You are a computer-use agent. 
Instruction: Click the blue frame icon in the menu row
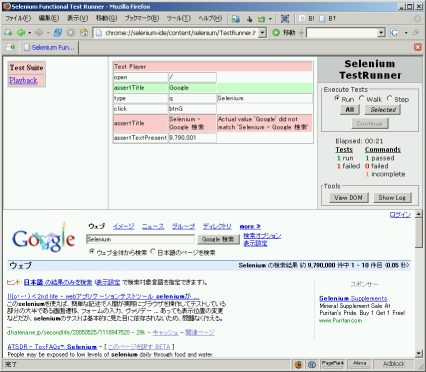285,19
